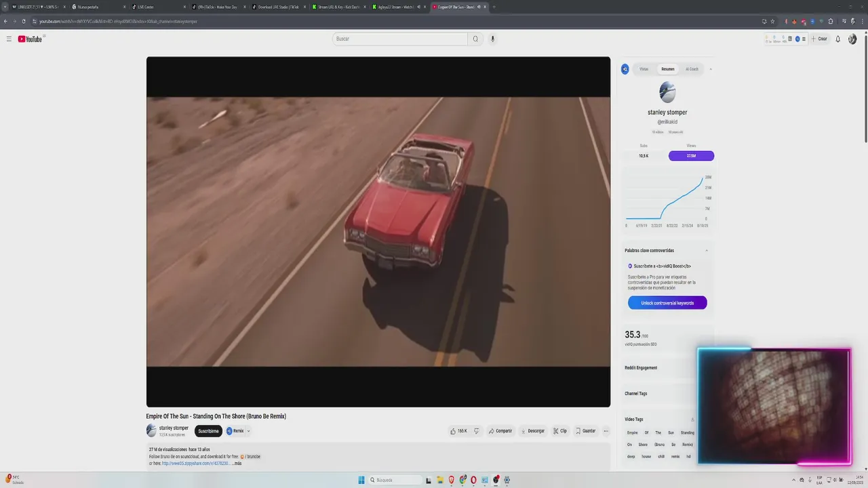
Task: Open Opera browser from taskbar
Action: (473, 480)
